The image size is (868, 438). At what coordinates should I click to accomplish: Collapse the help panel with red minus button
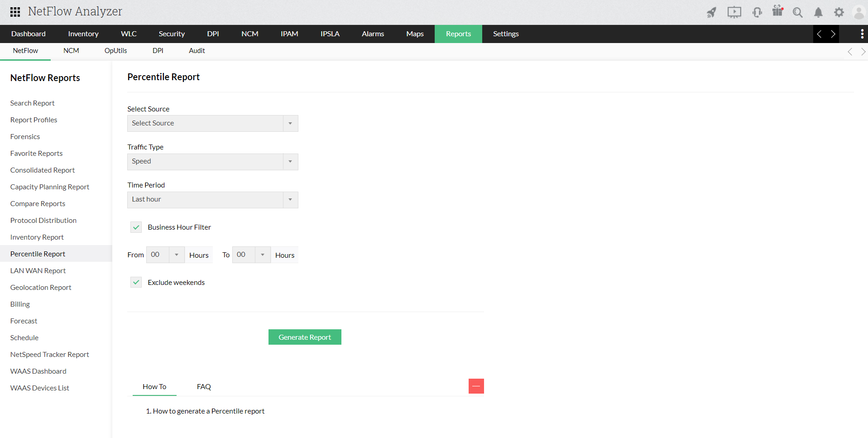[x=476, y=386]
